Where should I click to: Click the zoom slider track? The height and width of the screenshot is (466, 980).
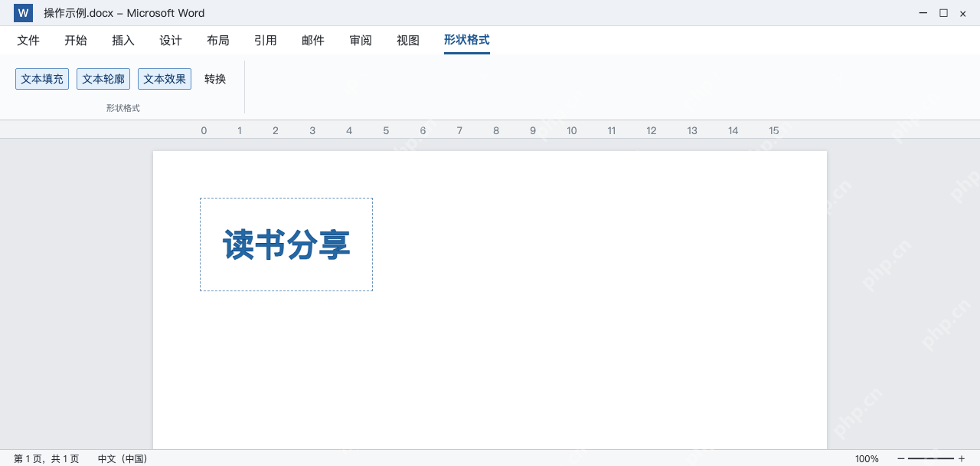931,458
